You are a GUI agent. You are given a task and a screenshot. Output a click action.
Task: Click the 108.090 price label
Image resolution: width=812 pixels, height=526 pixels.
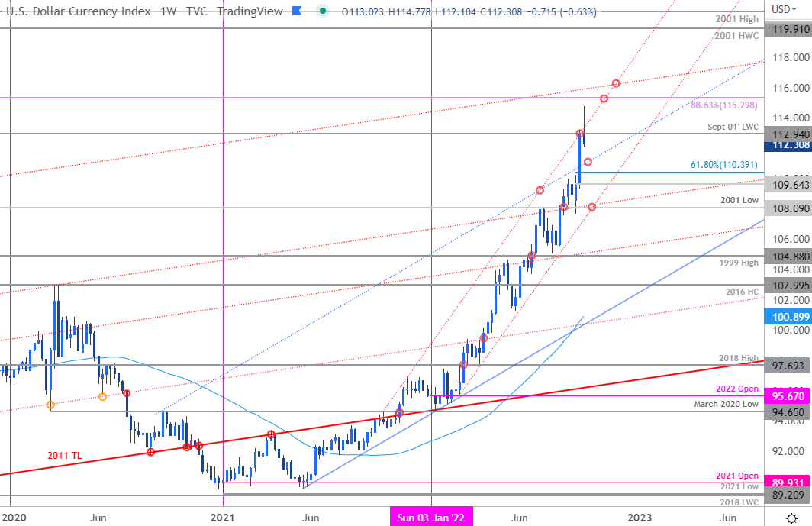pos(788,208)
